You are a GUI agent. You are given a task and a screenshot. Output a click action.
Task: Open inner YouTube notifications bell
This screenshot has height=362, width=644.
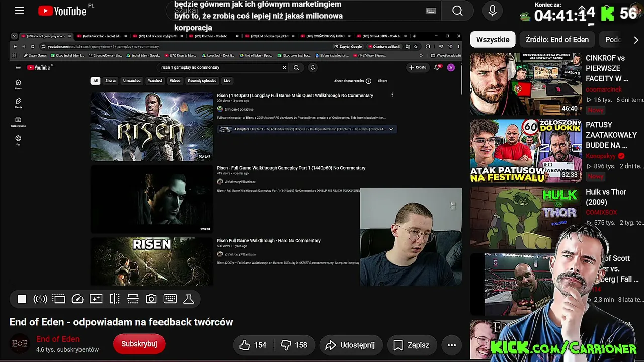(437, 67)
